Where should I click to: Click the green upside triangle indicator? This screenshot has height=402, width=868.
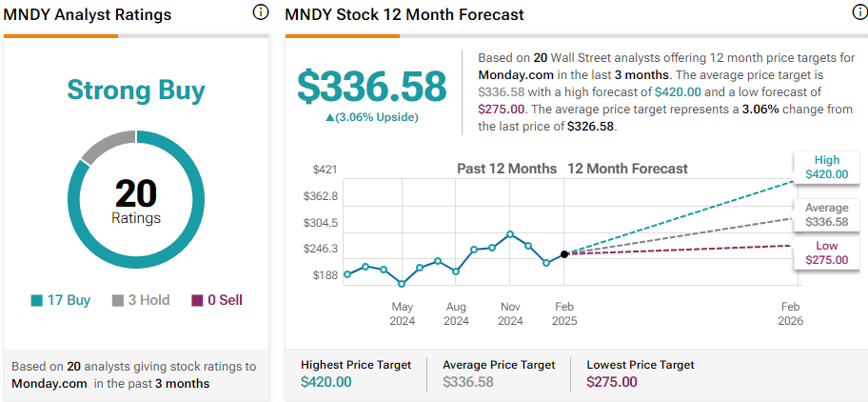[330, 117]
